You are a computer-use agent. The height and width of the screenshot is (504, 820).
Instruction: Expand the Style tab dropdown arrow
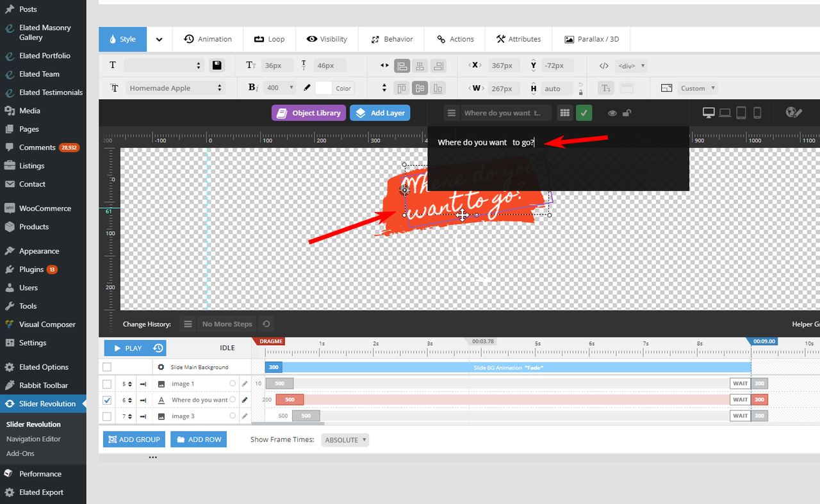click(159, 39)
